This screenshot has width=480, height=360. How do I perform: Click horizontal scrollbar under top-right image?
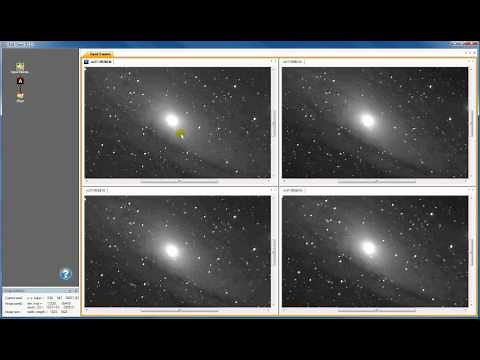pyautogui.click(x=377, y=181)
